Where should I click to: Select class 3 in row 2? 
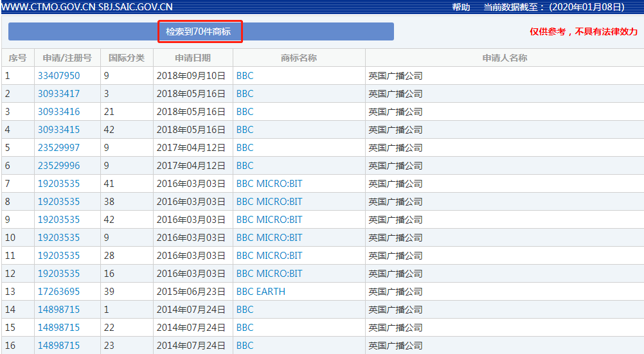107,94
